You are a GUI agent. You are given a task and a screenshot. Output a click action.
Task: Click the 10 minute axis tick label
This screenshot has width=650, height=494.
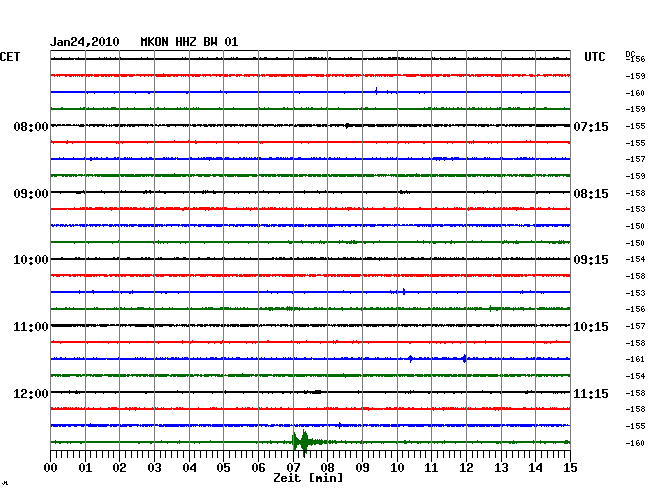[x=397, y=467]
